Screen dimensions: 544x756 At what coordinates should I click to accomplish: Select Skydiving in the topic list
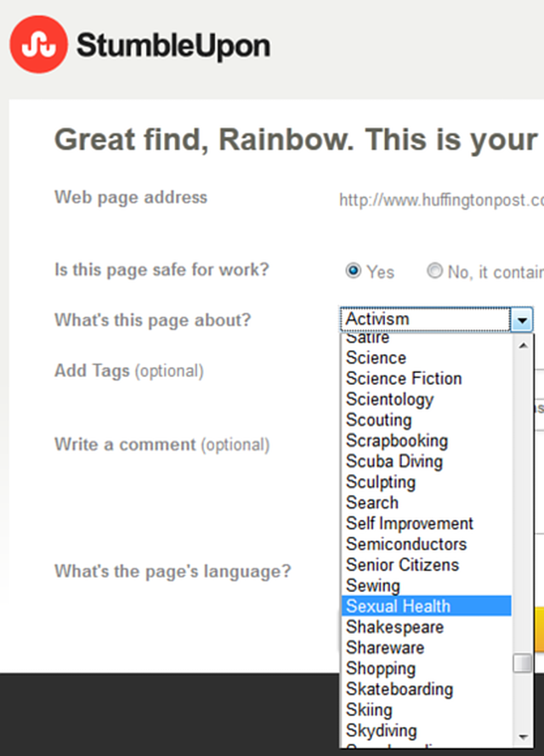426,731
